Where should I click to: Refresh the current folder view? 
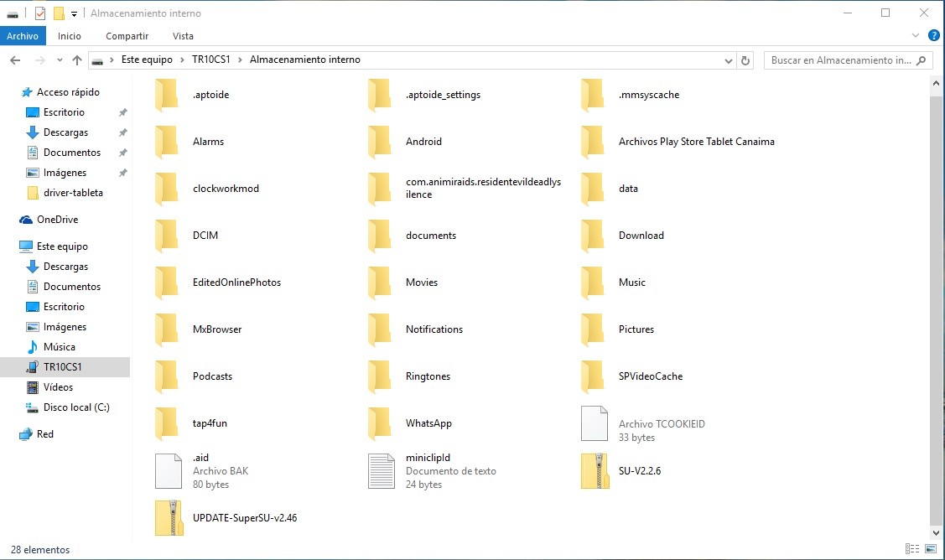coord(745,60)
